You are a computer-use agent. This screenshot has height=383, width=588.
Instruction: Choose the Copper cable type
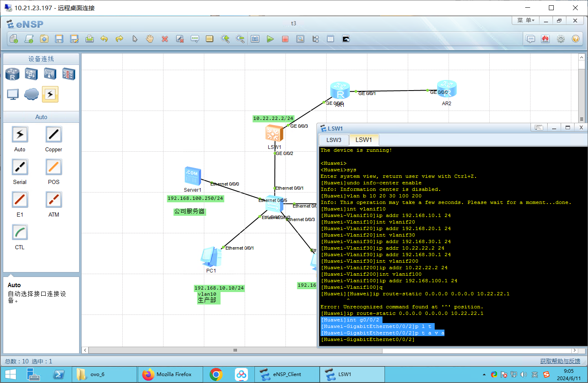[x=53, y=135]
